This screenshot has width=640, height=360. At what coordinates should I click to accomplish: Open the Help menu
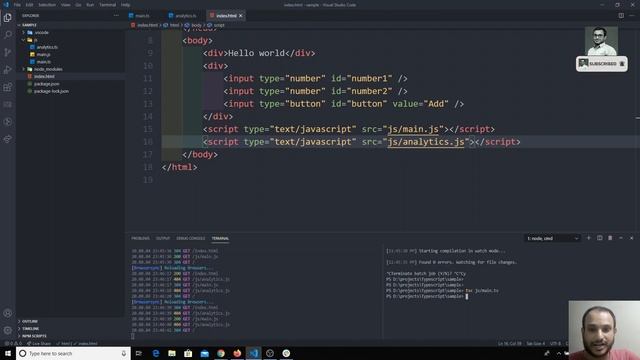(x=125, y=5)
